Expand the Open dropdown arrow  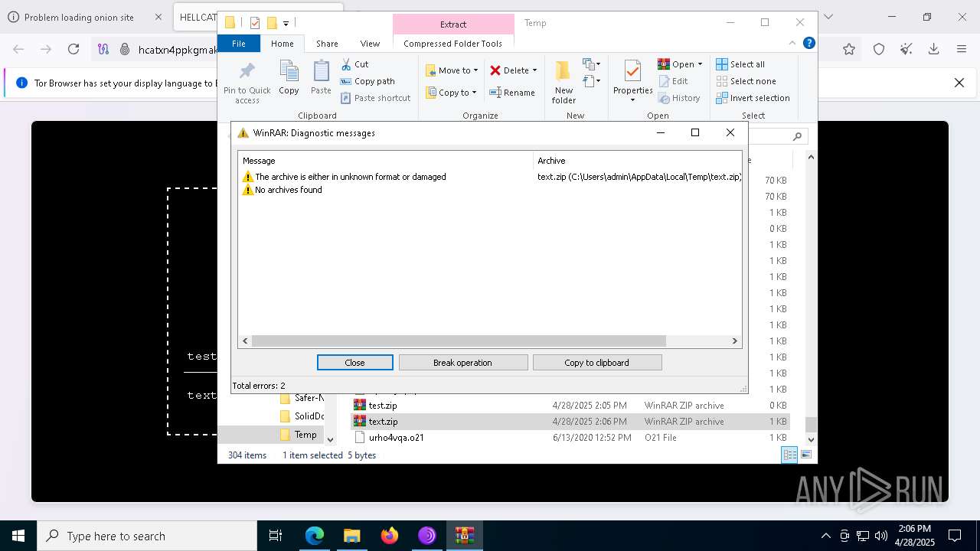click(x=700, y=64)
